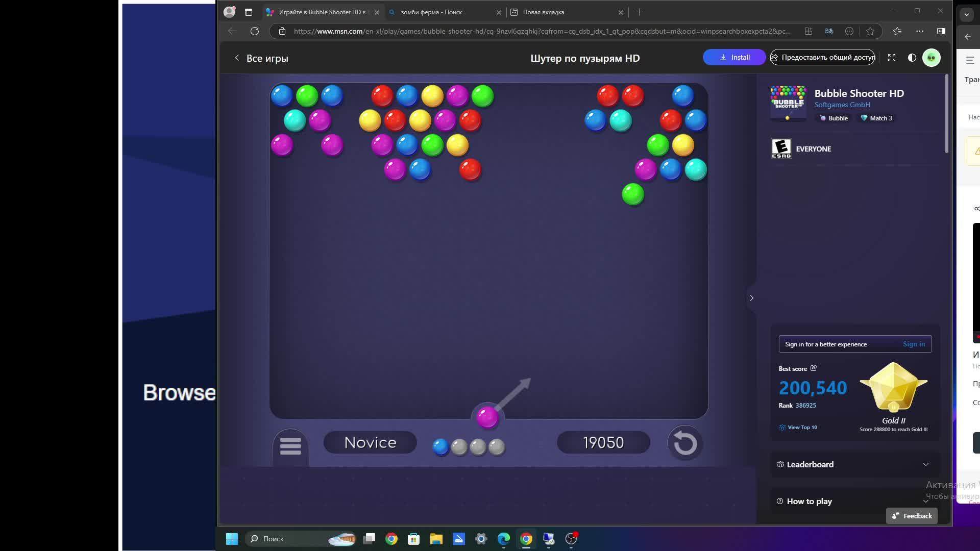Viewport: 980px width, 551px height.
Task: Open the game's in-game menu (hamburger icon)
Action: [290, 446]
